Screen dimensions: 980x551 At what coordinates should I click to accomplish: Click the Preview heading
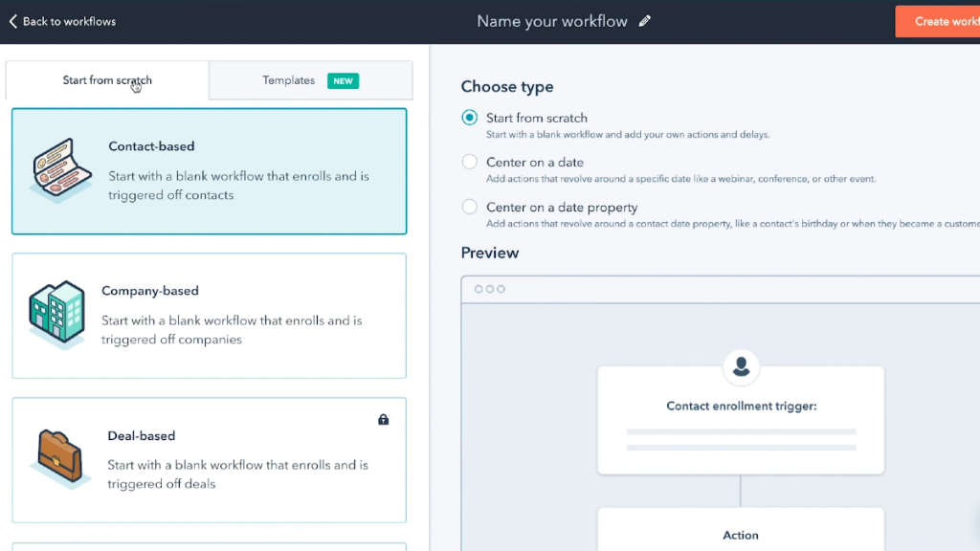coord(490,253)
